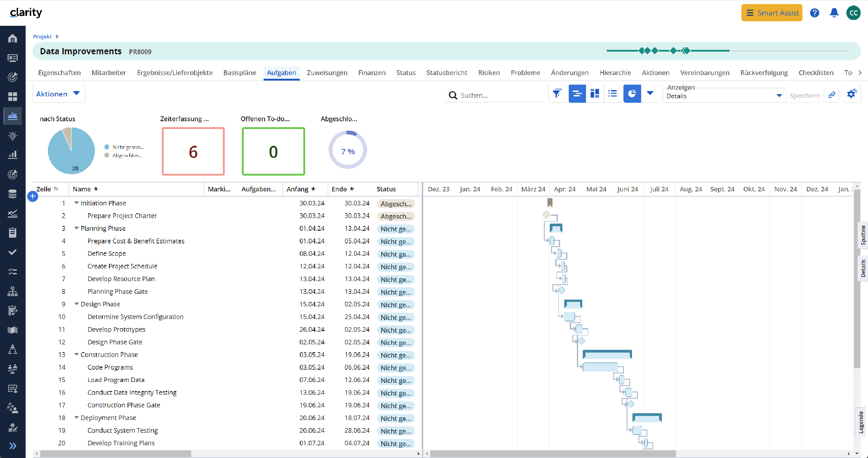Open the clipboard icon in sidebar
Screen dimensions: 868x458
coord(13,233)
